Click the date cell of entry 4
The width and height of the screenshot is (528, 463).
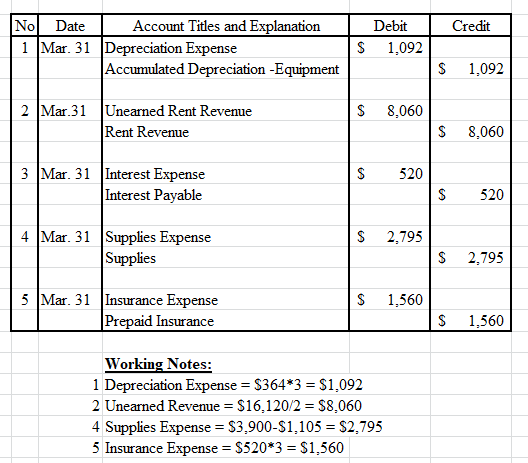pos(70,237)
